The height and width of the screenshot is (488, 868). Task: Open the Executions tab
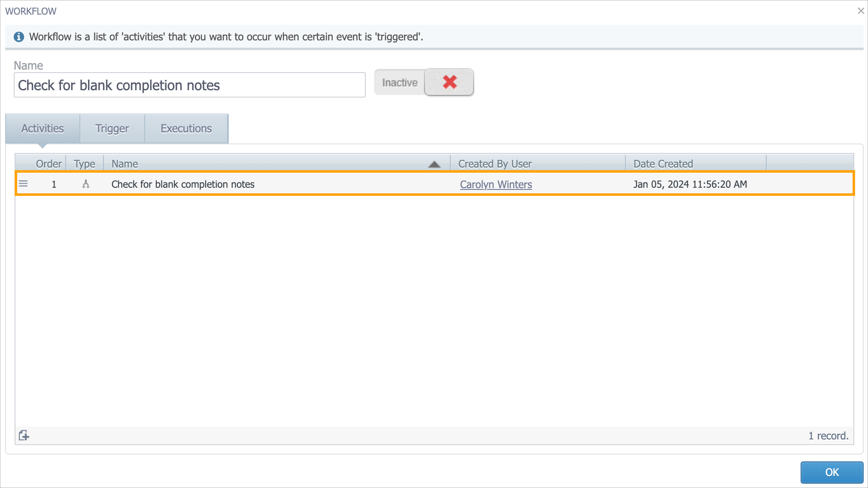186,128
